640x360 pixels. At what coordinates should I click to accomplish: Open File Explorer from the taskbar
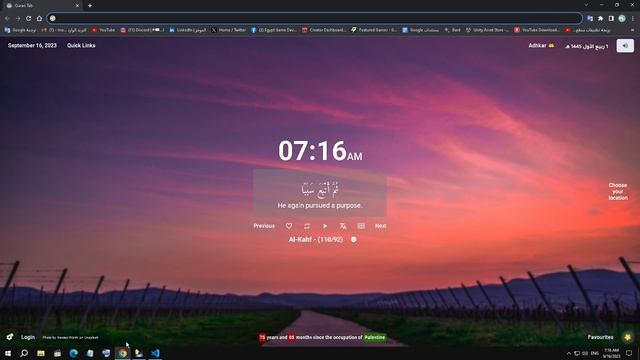(41, 353)
